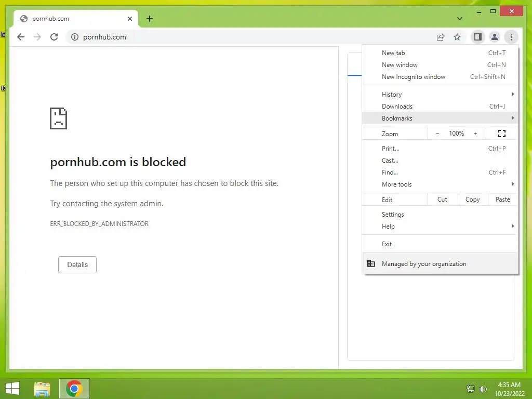Select the pornhub.com browser tab
The height and width of the screenshot is (399, 532).
point(76,19)
